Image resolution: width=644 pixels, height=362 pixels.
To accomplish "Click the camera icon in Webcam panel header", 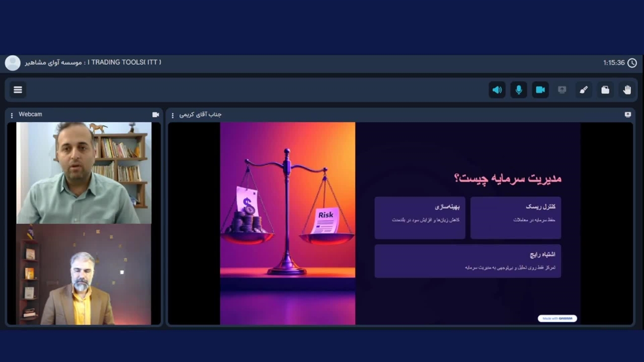I will tap(155, 115).
